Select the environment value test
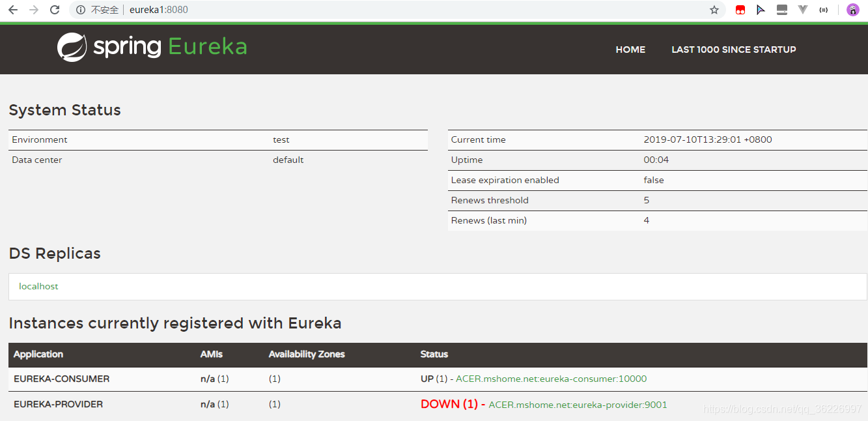 (281, 139)
